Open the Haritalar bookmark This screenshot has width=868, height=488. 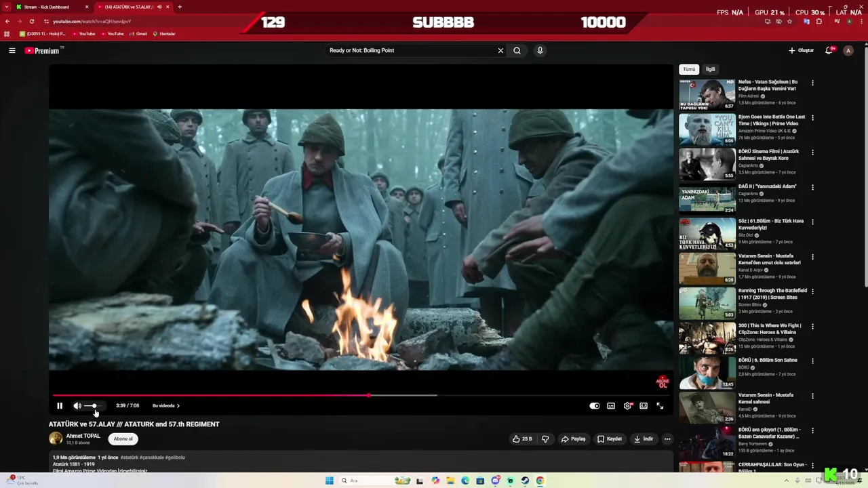pos(163,33)
